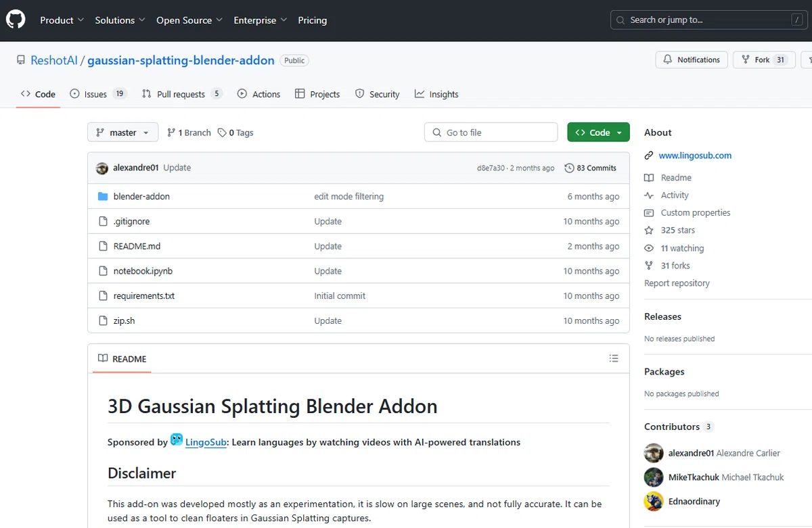Click the file icon beside requirements.txt
This screenshot has width=812, height=528.
coord(103,295)
